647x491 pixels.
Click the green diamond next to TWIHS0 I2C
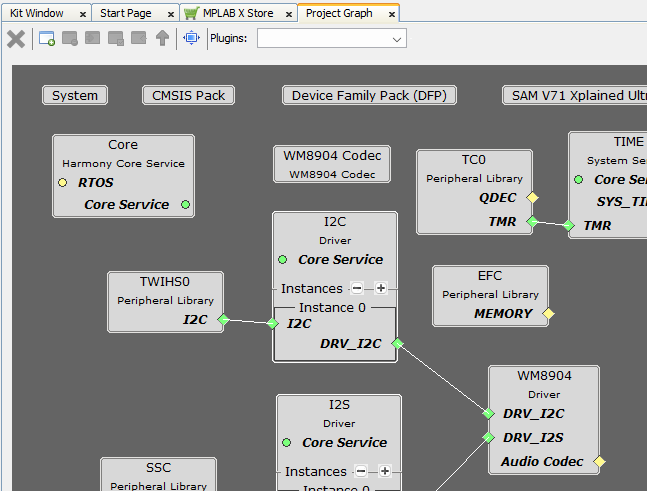pos(223,320)
